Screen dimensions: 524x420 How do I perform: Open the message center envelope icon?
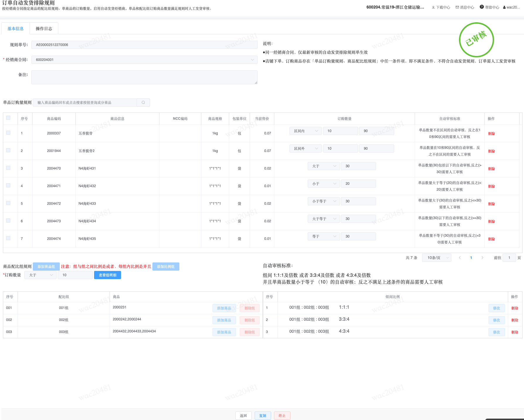point(457,7)
